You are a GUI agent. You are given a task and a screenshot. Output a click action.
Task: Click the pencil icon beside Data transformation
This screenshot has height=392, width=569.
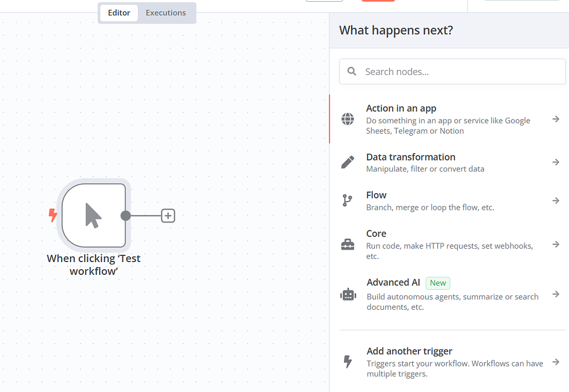[x=348, y=162]
